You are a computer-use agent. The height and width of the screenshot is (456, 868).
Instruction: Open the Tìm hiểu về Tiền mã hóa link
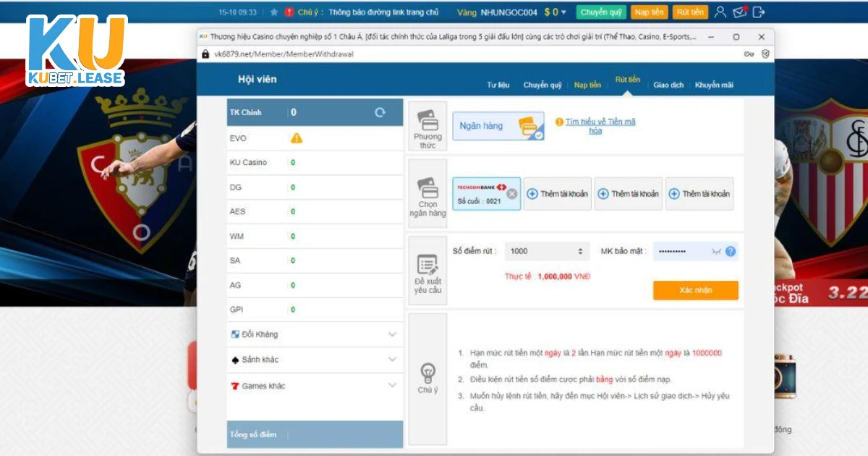pos(600,126)
